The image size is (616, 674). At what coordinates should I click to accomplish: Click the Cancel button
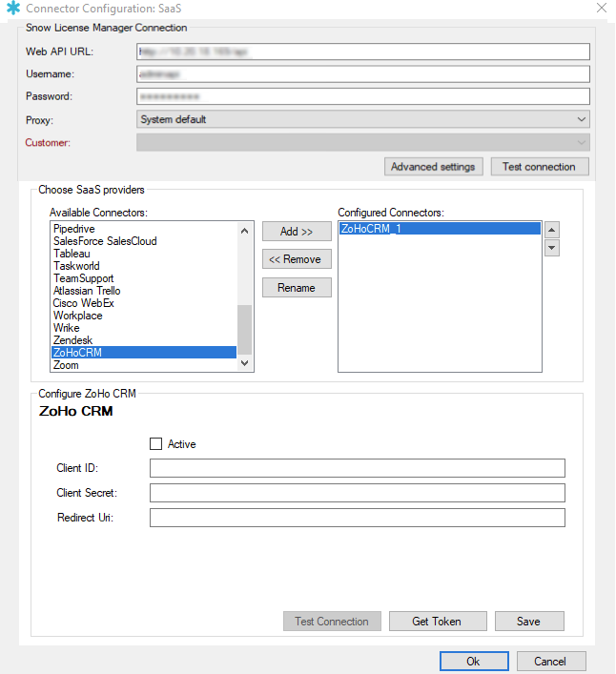tap(550, 661)
